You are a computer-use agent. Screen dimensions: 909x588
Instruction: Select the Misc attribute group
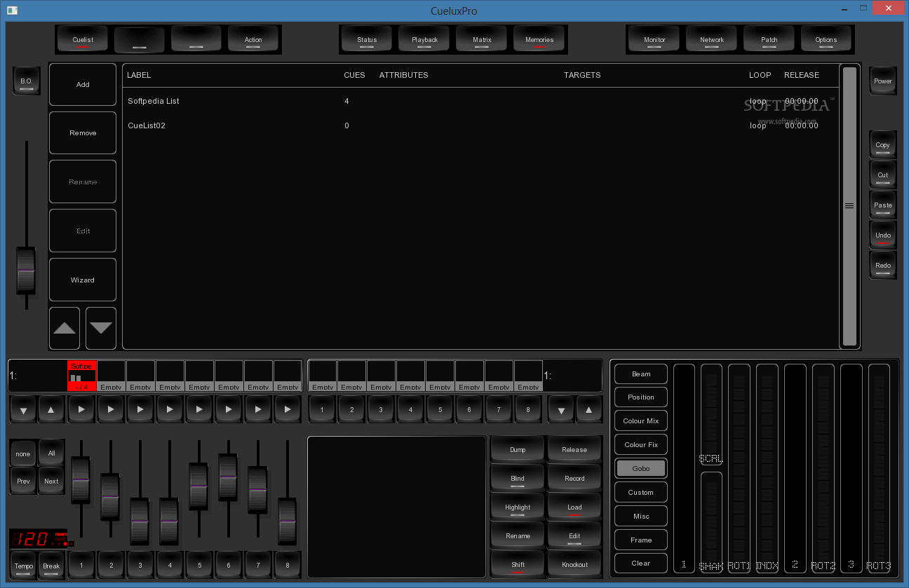[641, 517]
